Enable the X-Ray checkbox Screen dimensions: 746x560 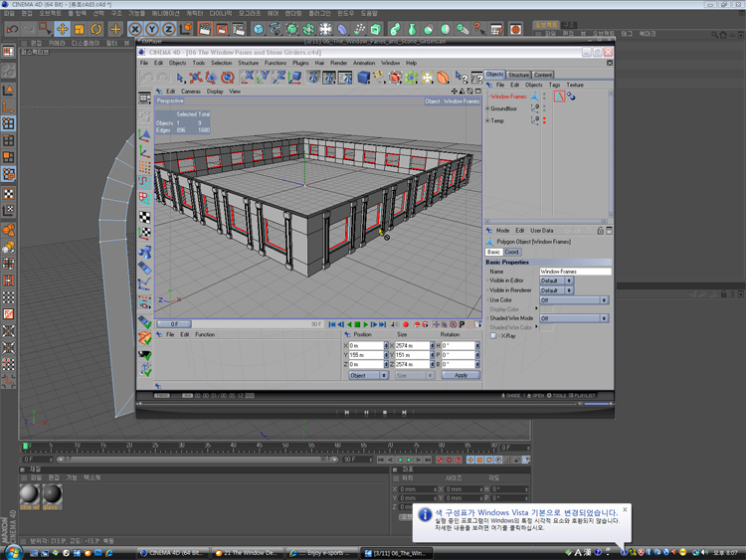pos(493,336)
